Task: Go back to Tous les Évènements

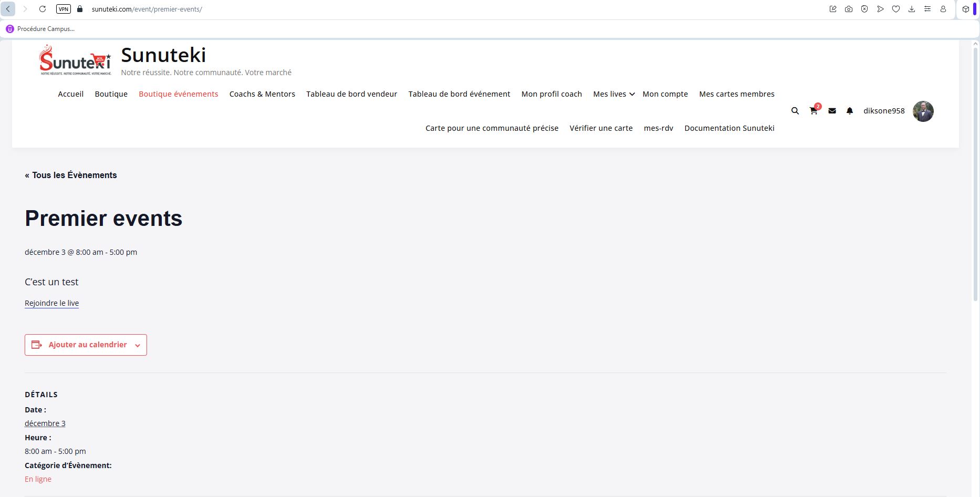Action: [71, 175]
